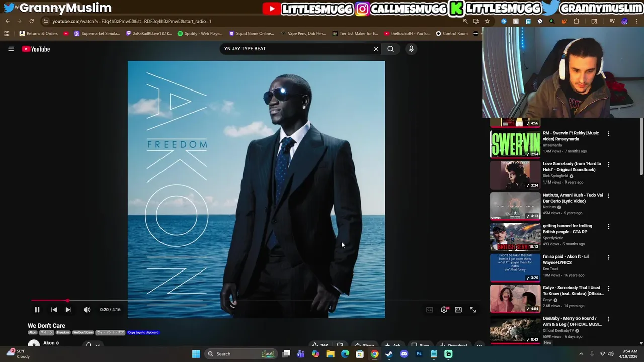This screenshot has height=362, width=644.
Task: Open the browser zoom magnifier in the address bar
Action: [x=465, y=21]
